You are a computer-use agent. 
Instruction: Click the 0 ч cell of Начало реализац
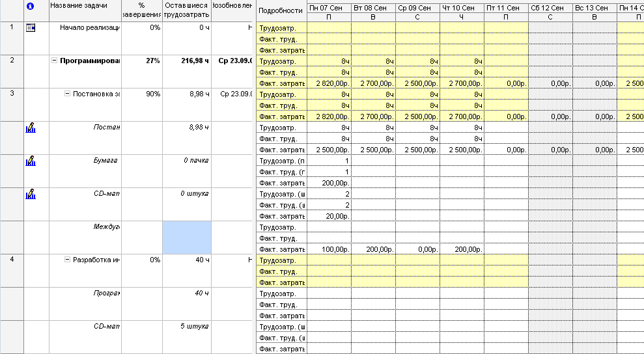click(x=187, y=38)
